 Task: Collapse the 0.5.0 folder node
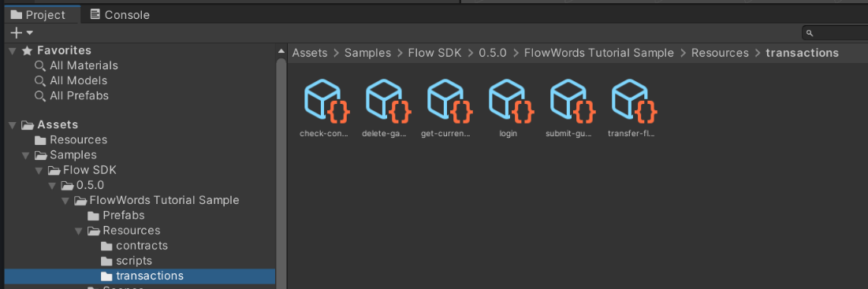[x=52, y=185]
